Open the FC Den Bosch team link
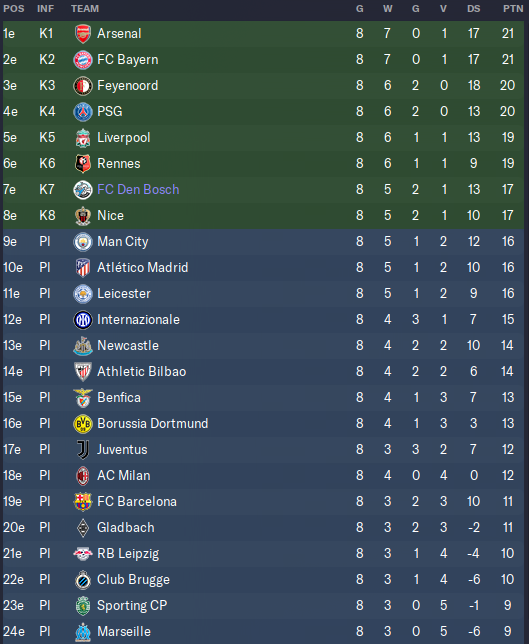The image size is (529, 644). pos(138,189)
